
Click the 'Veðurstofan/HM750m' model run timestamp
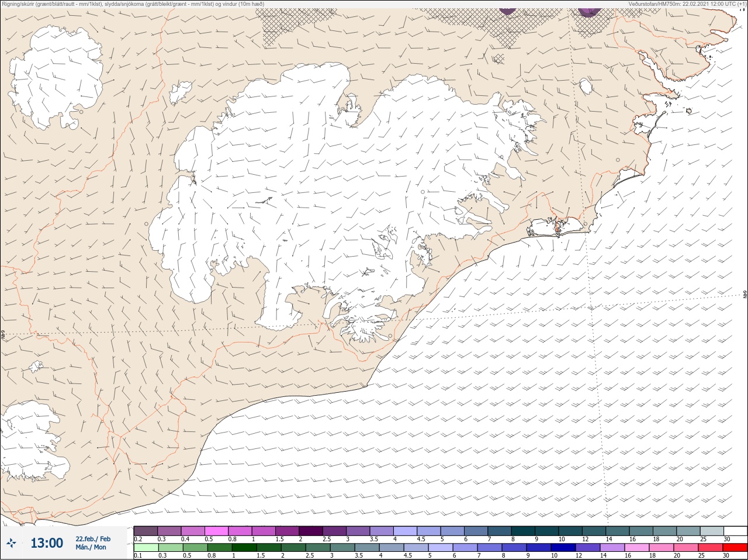point(687,4)
